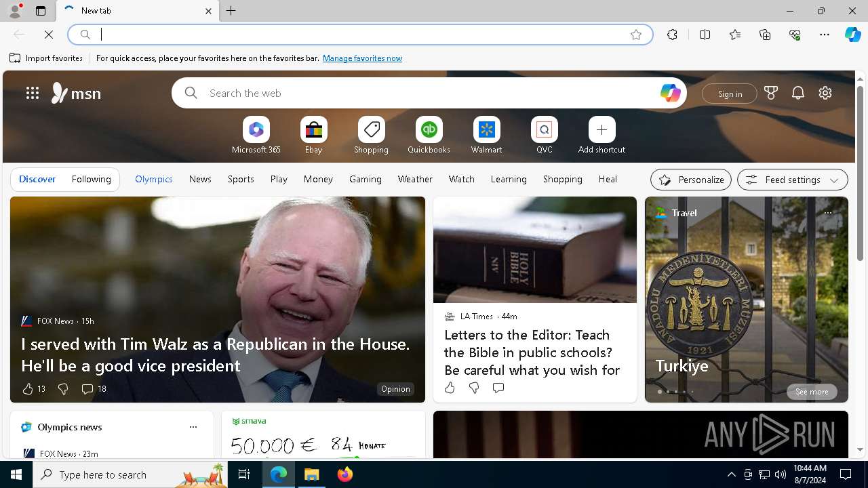Open Manage favorites now link

(x=362, y=58)
